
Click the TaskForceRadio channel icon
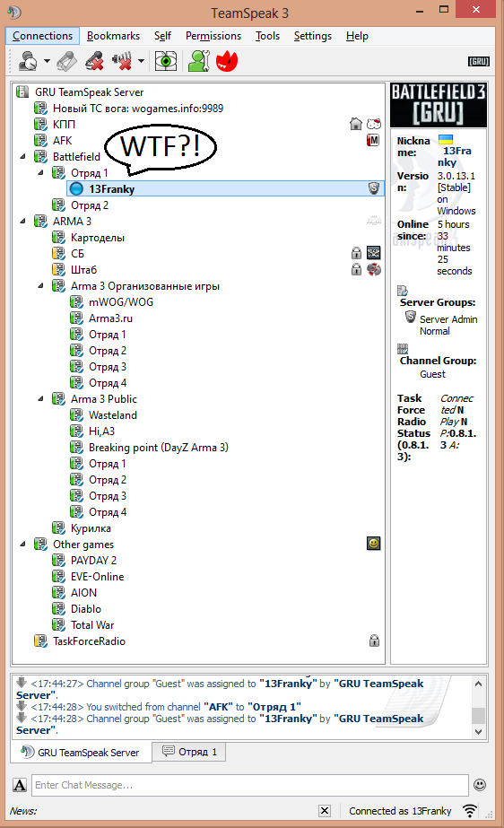40,641
